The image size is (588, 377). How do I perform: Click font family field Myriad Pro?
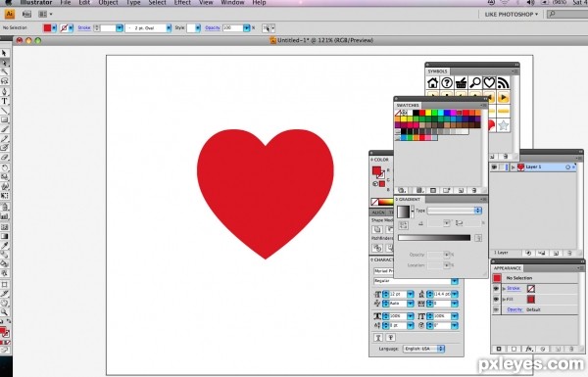383,271
